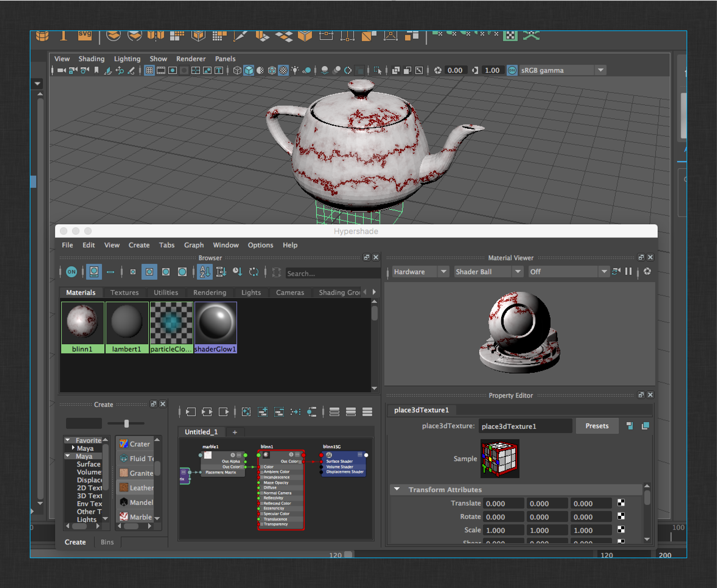Toggle the viewport grid icon

(x=149, y=70)
